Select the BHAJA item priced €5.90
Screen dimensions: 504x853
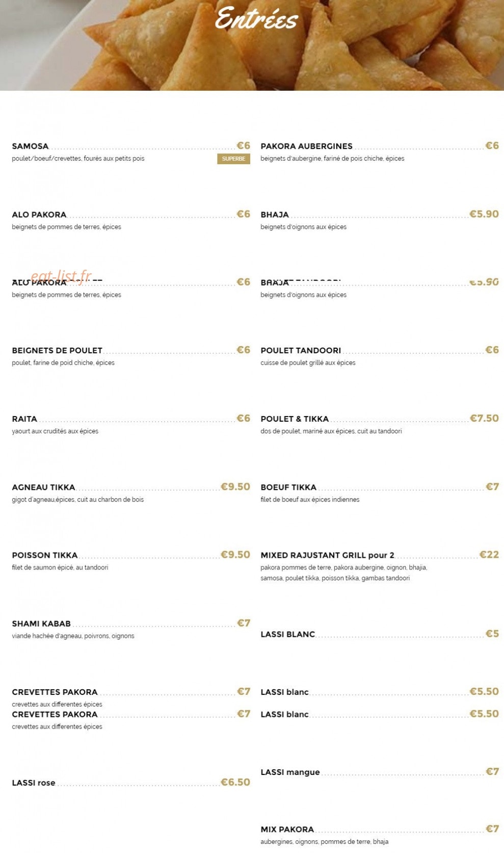point(275,215)
